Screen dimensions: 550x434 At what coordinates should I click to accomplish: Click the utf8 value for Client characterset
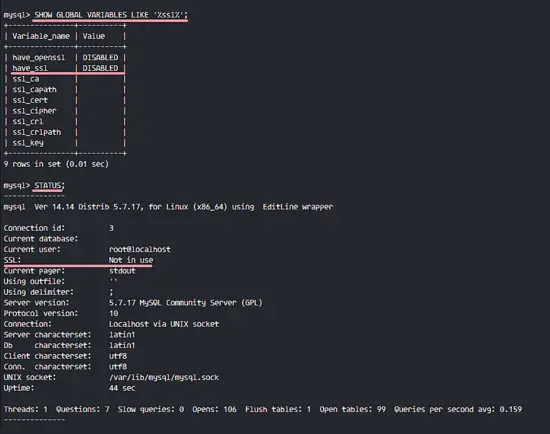(118, 356)
